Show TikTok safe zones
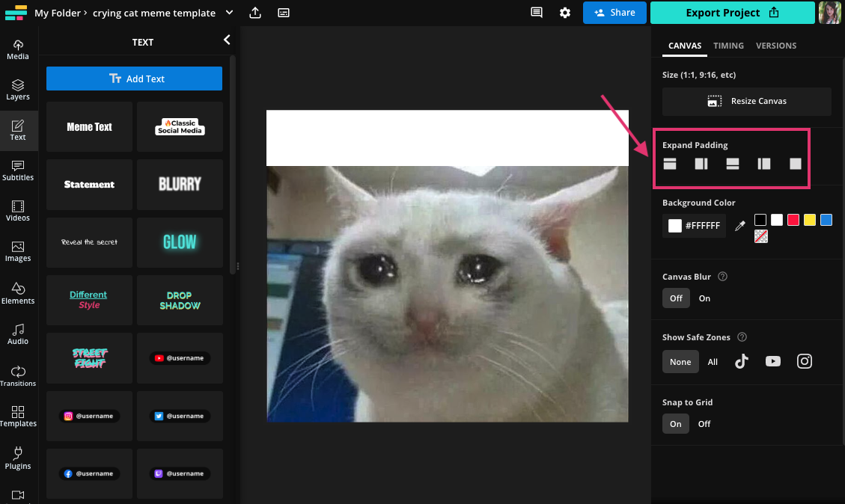This screenshot has height=504, width=845. click(x=742, y=361)
